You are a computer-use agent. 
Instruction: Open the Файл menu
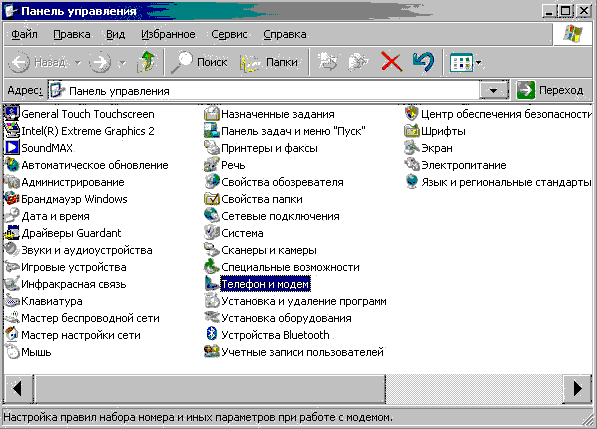[x=24, y=34]
